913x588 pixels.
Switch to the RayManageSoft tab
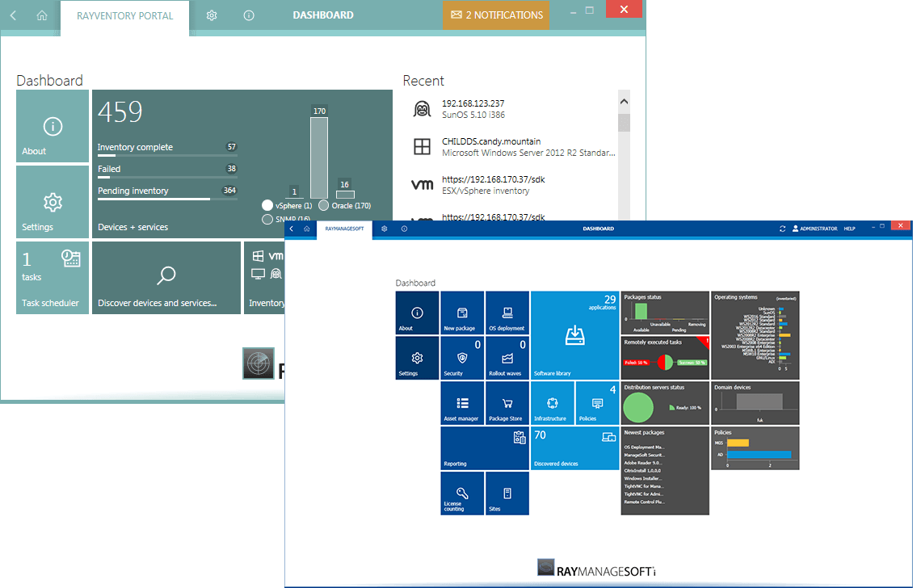(x=344, y=229)
